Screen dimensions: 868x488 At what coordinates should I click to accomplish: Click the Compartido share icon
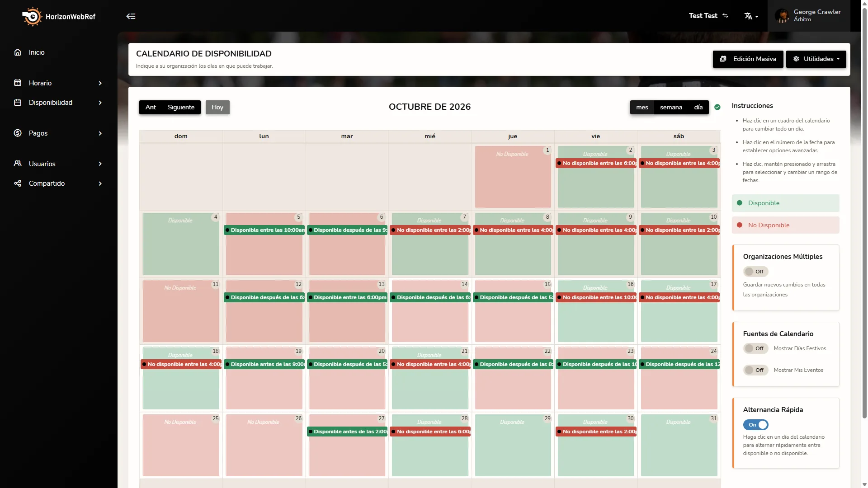click(x=18, y=183)
